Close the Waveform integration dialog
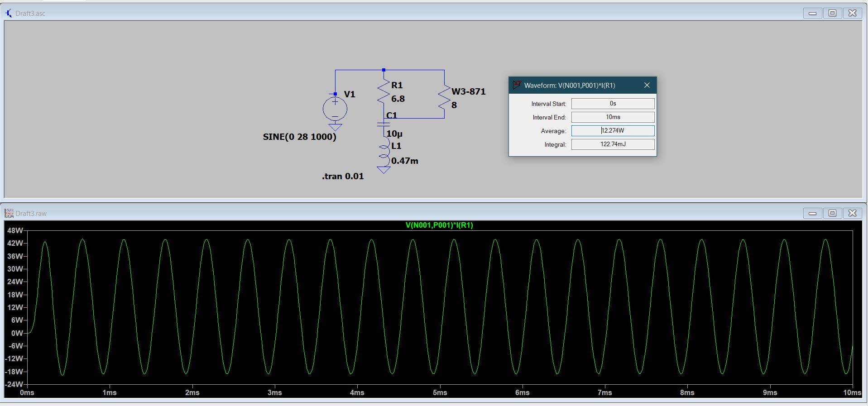The height and width of the screenshot is (406, 868). click(x=647, y=85)
